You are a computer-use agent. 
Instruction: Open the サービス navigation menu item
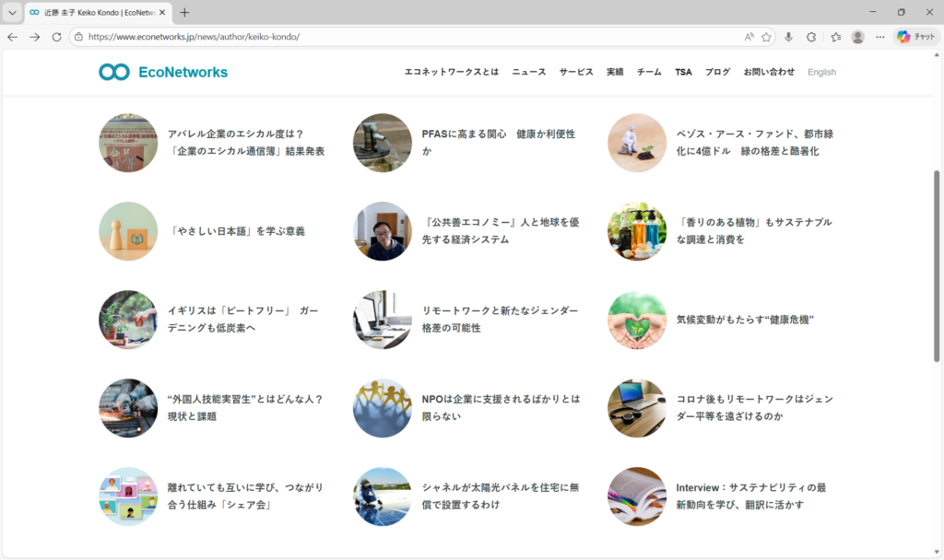(576, 72)
